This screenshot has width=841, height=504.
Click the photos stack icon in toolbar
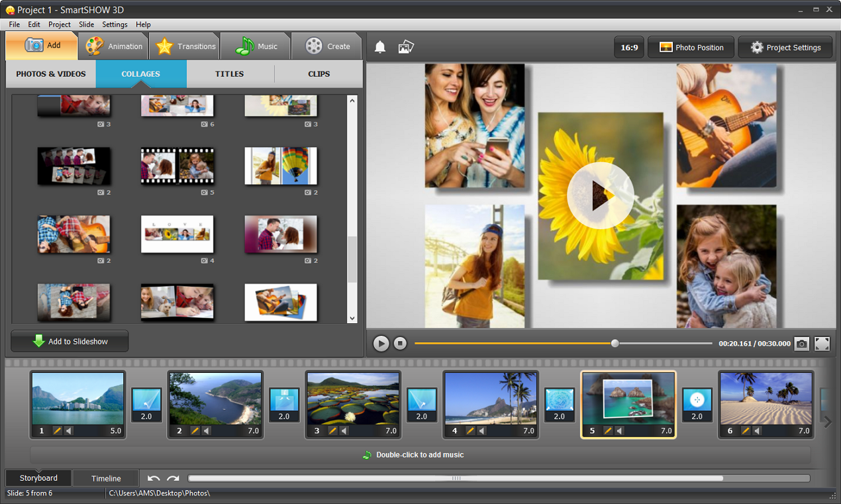[x=405, y=46]
